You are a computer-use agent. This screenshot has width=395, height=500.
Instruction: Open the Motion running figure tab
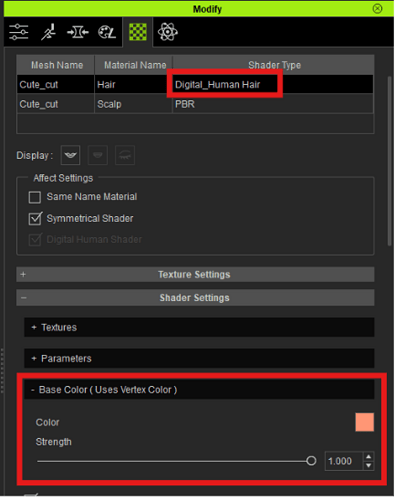point(49,32)
